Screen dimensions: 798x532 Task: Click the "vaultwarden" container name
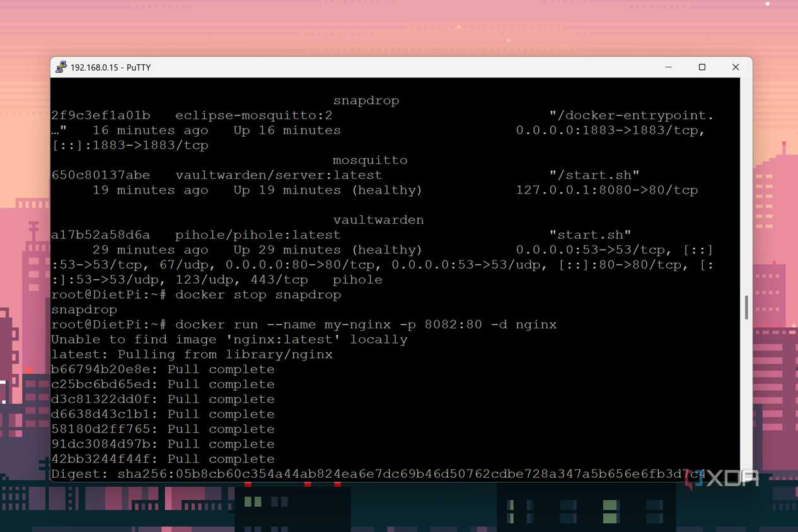coord(378,220)
